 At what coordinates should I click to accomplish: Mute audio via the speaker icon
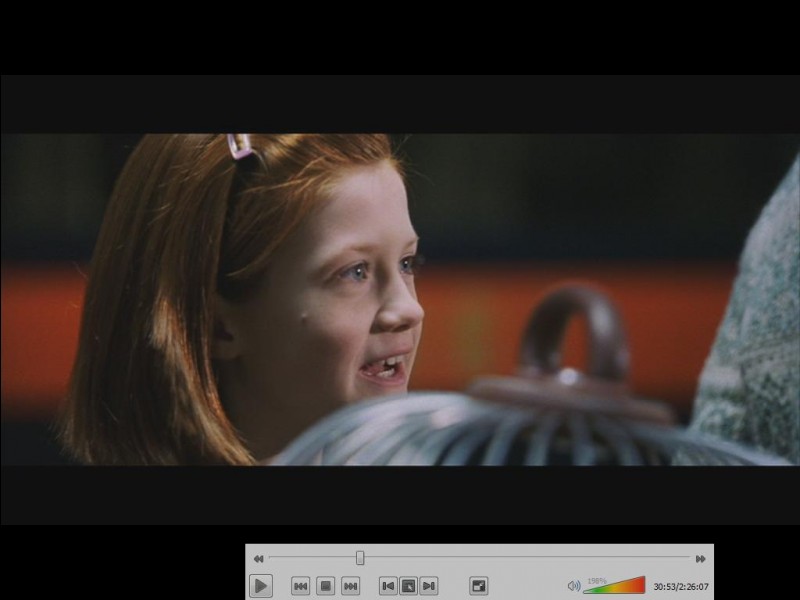[574, 586]
